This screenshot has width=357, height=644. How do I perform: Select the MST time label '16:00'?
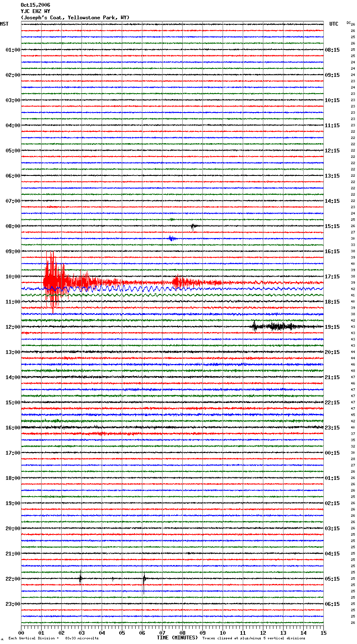pos(13,428)
